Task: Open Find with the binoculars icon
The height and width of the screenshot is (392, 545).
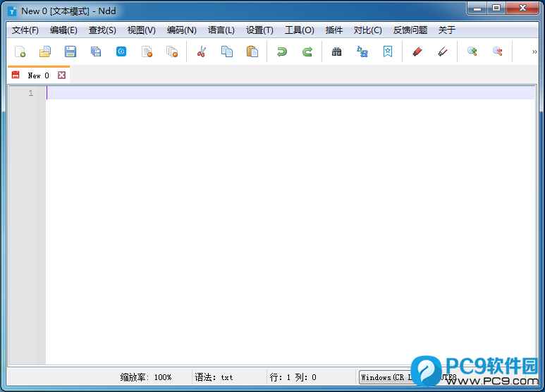Action: [337, 51]
